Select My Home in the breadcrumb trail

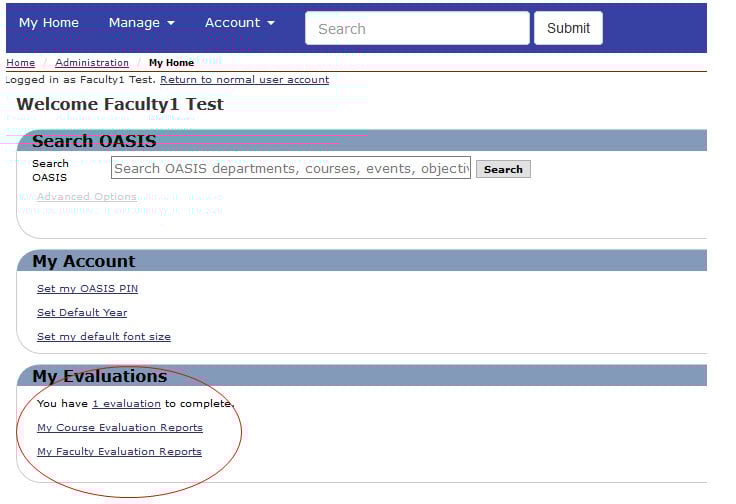coord(171,63)
